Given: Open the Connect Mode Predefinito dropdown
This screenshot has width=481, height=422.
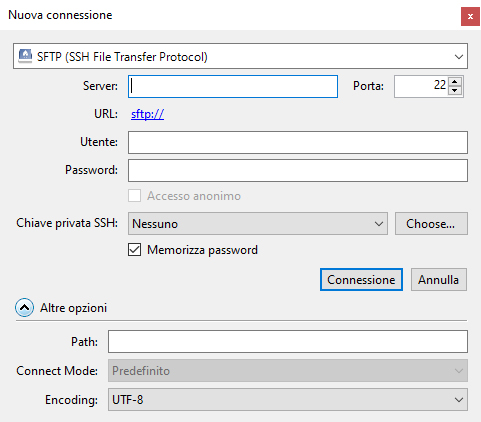Looking at the screenshot, I should pos(288,370).
